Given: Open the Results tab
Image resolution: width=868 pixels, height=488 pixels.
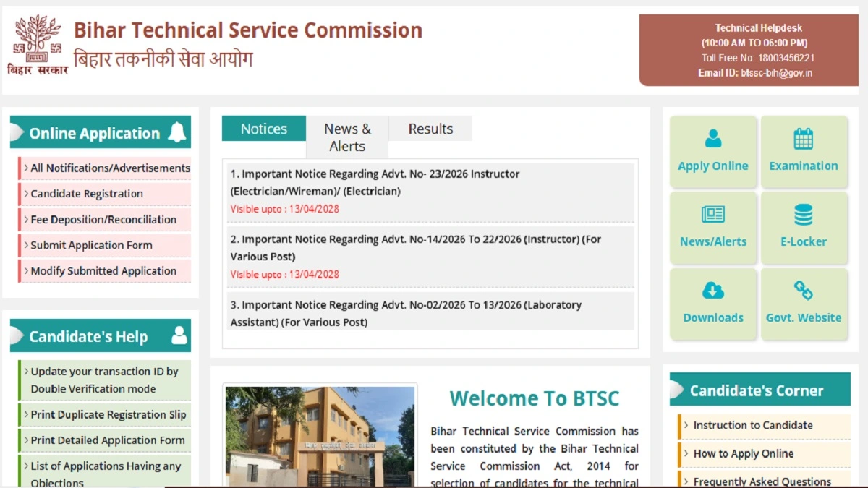Looking at the screenshot, I should [x=430, y=129].
